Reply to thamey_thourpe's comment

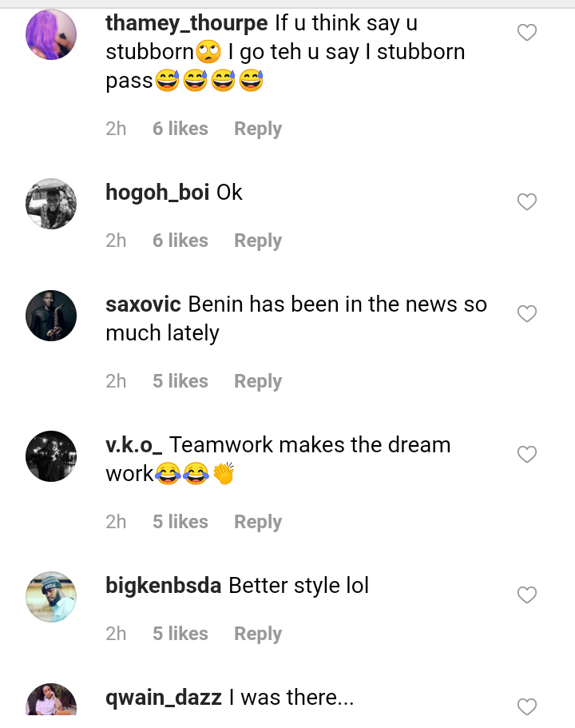tap(257, 129)
